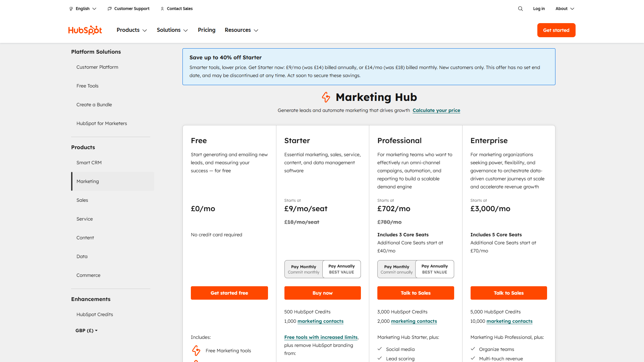Image resolution: width=644 pixels, height=362 pixels.
Task: Click the globe language icon
Action: tap(71, 9)
